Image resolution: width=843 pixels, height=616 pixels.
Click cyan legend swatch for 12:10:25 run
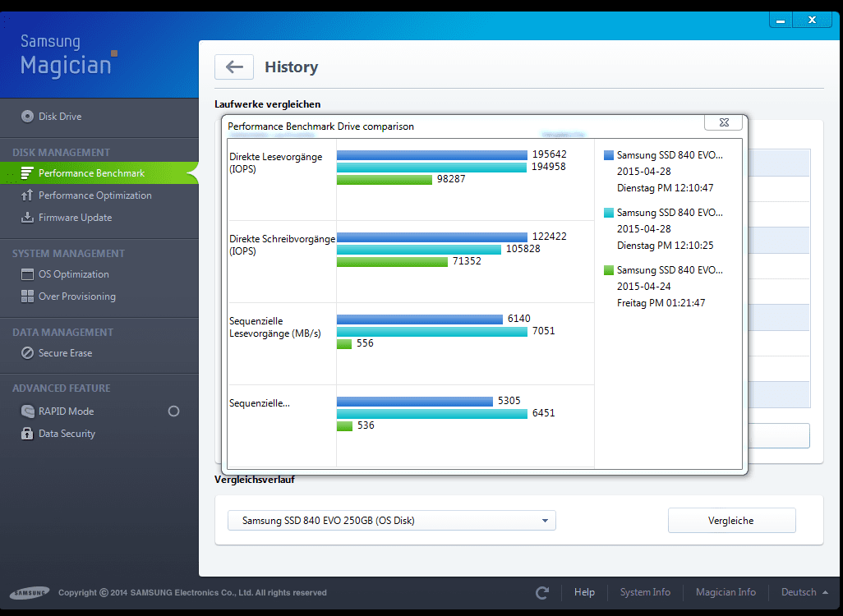point(609,213)
